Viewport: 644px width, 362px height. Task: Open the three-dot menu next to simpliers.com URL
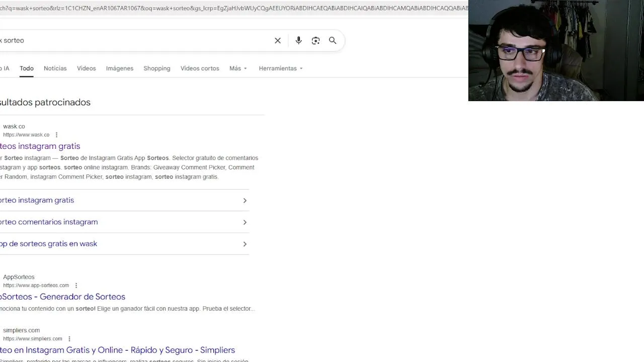(69, 339)
